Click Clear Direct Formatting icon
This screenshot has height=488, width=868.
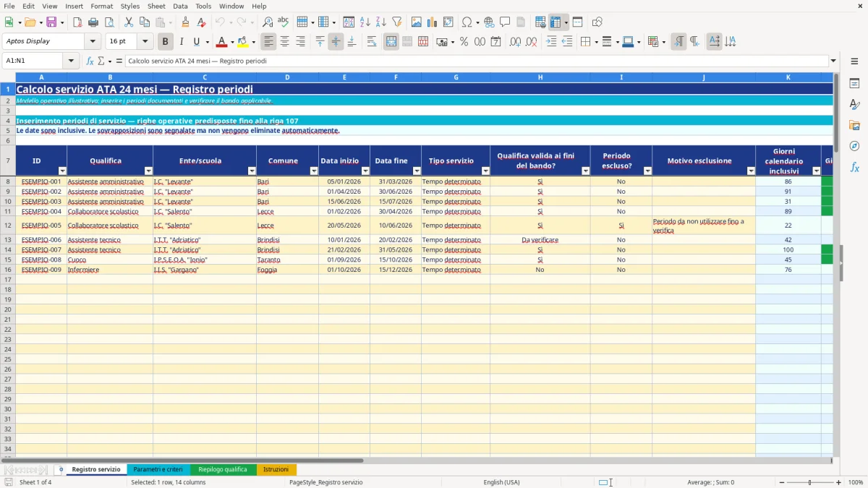click(x=201, y=22)
